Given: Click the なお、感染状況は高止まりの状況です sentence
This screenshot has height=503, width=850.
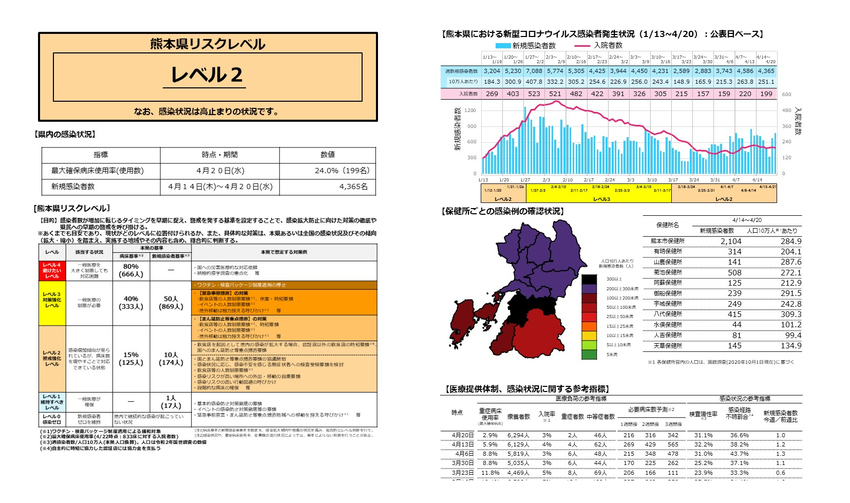Looking at the screenshot, I should [207, 112].
